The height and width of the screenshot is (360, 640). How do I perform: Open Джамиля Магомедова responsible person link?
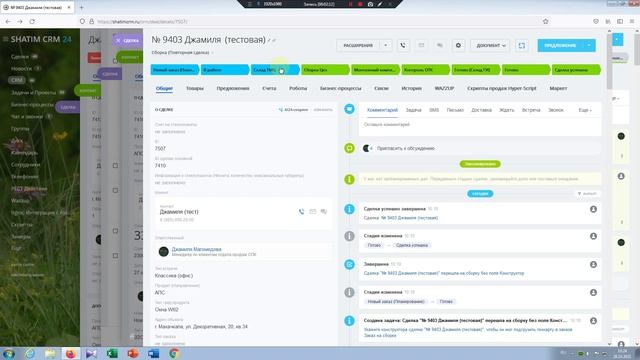(196, 249)
